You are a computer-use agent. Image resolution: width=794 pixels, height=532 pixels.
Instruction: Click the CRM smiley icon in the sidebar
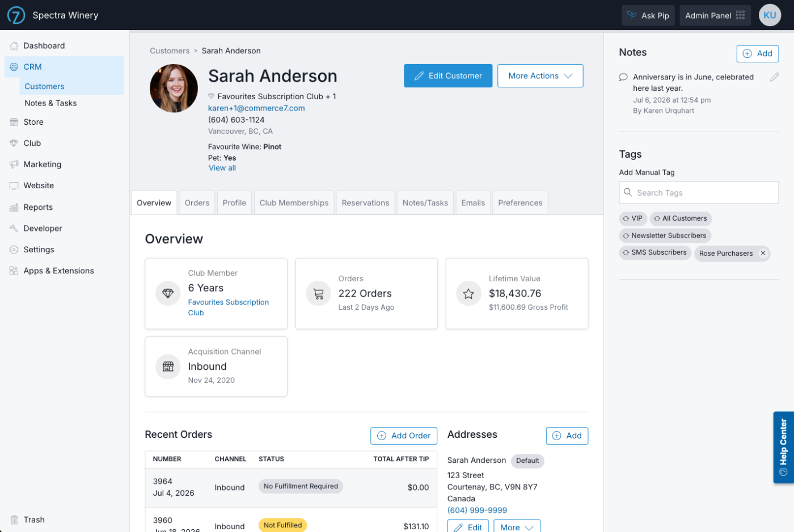(x=14, y=67)
